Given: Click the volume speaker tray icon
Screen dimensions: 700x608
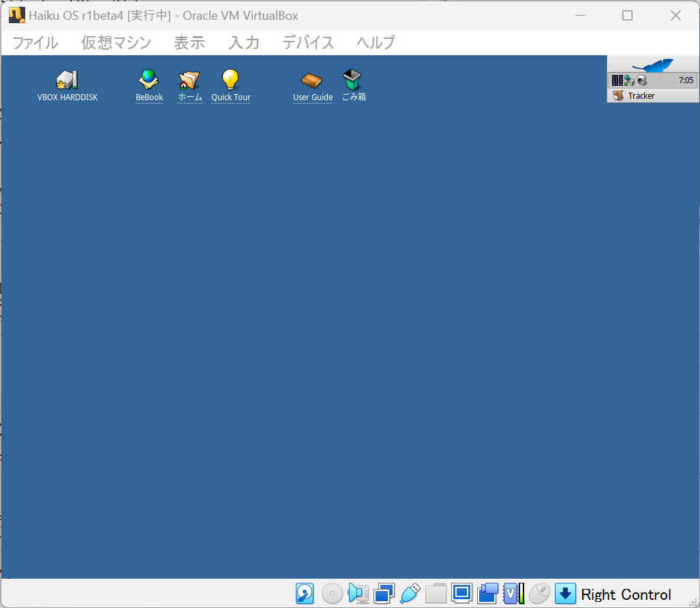Looking at the screenshot, I should [x=642, y=81].
